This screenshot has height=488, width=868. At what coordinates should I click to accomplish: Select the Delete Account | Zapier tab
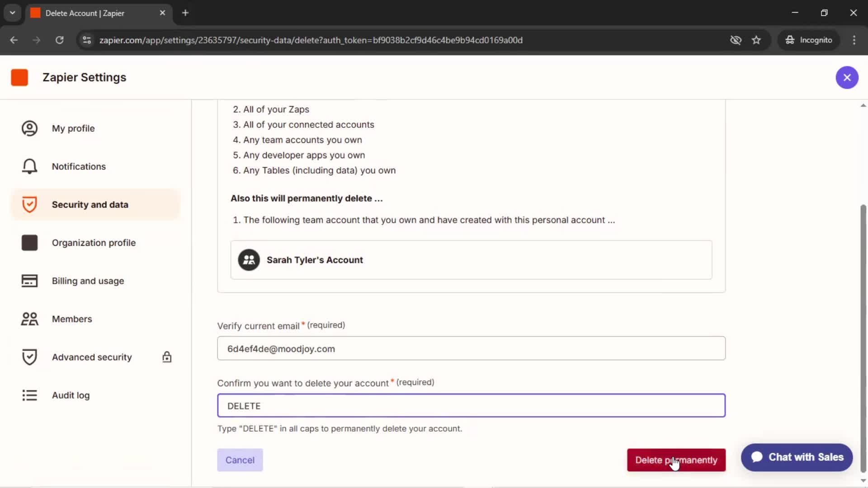click(99, 13)
